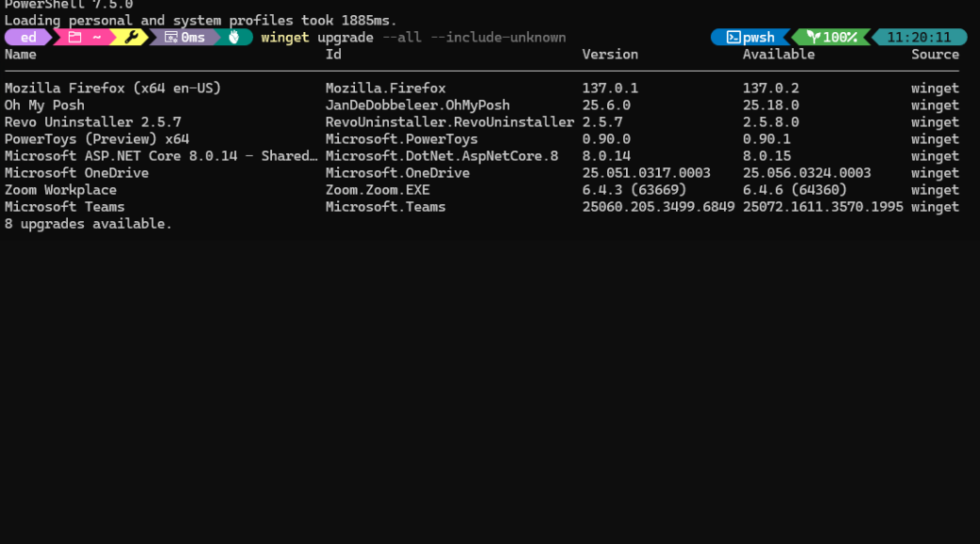Screen dimensions: 980x544
Task: Select 'PowerToys (Preview) x64' package name
Action: click(x=97, y=139)
